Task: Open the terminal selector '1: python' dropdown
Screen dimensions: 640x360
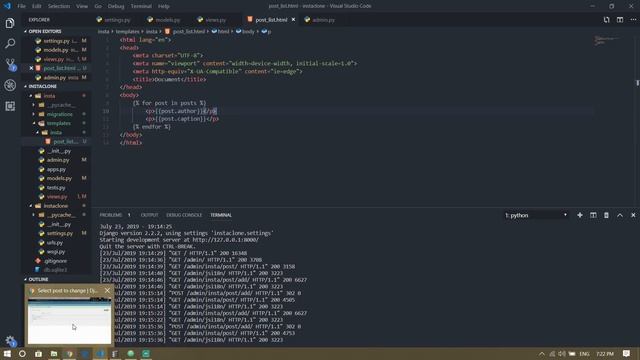Action: pos(536,215)
